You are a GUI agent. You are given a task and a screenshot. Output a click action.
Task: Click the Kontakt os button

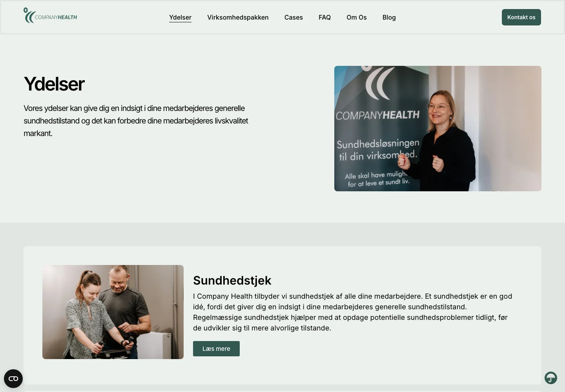[x=521, y=17]
